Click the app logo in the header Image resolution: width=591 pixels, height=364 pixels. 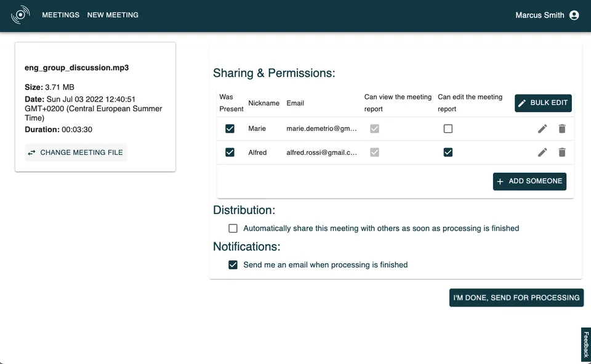pyautogui.click(x=20, y=15)
